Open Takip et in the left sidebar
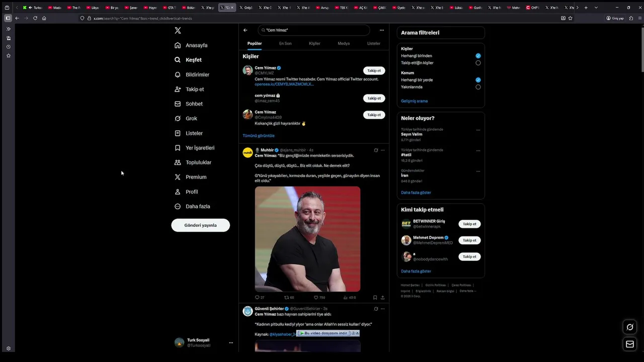 point(189,89)
